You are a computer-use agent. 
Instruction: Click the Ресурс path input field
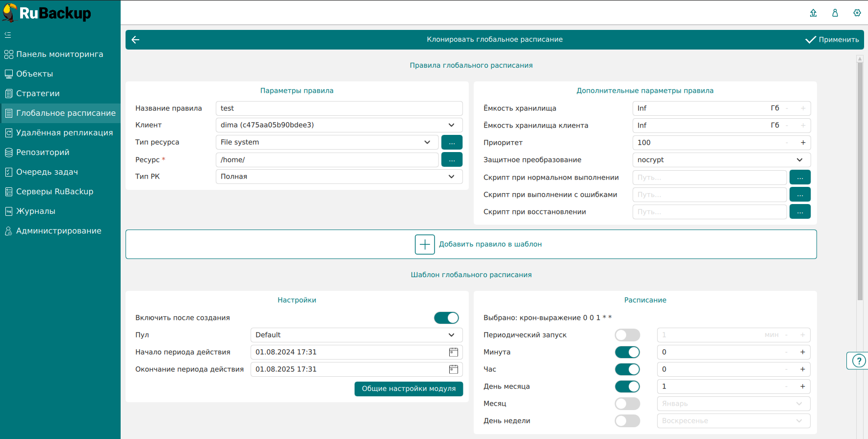tap(327, 160)
